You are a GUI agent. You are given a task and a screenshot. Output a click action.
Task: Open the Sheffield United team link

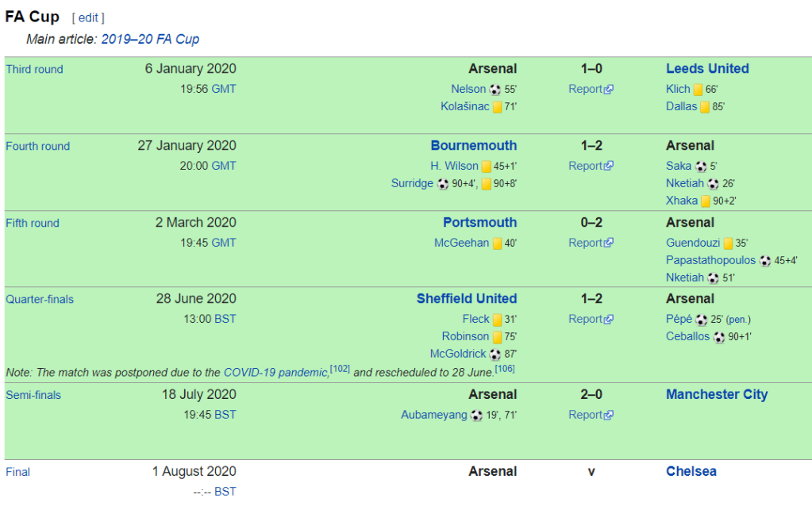tap(466, 299)
